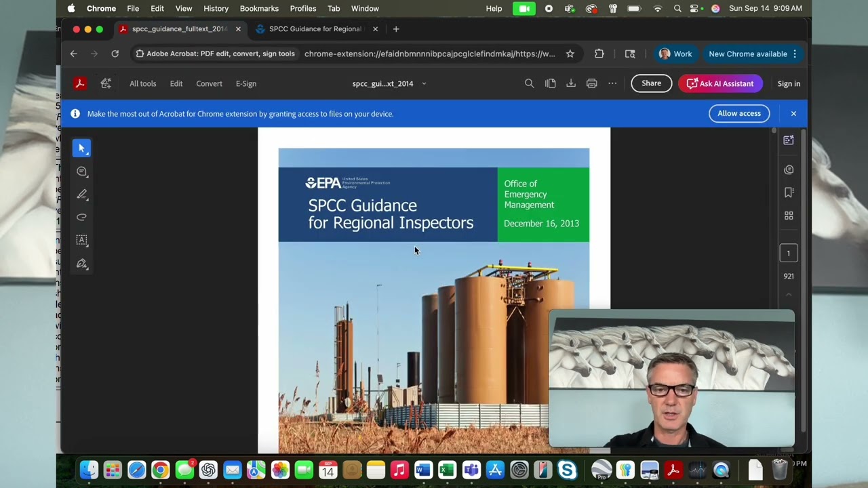
Task: Click the Share button
Action: coord(651,83)
